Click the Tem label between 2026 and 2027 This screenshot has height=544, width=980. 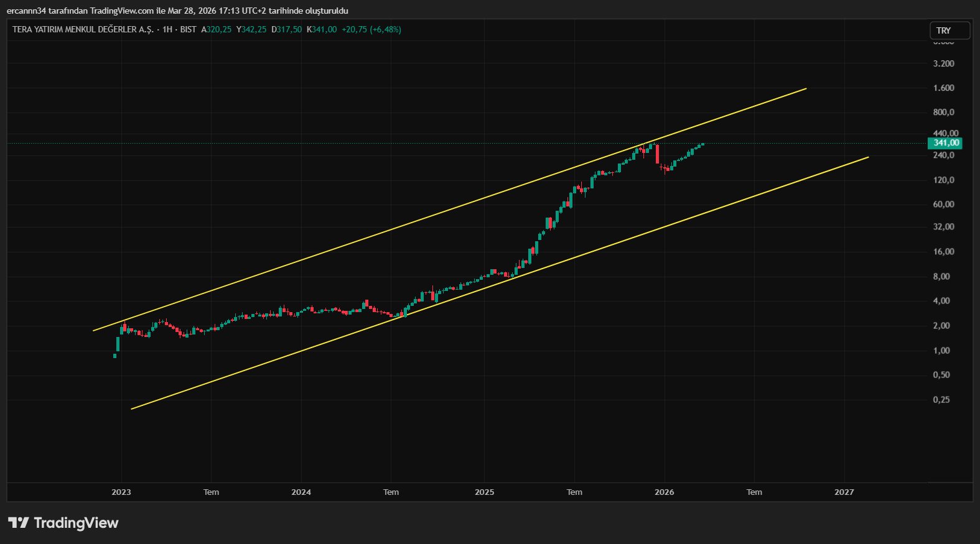(755, 492)
